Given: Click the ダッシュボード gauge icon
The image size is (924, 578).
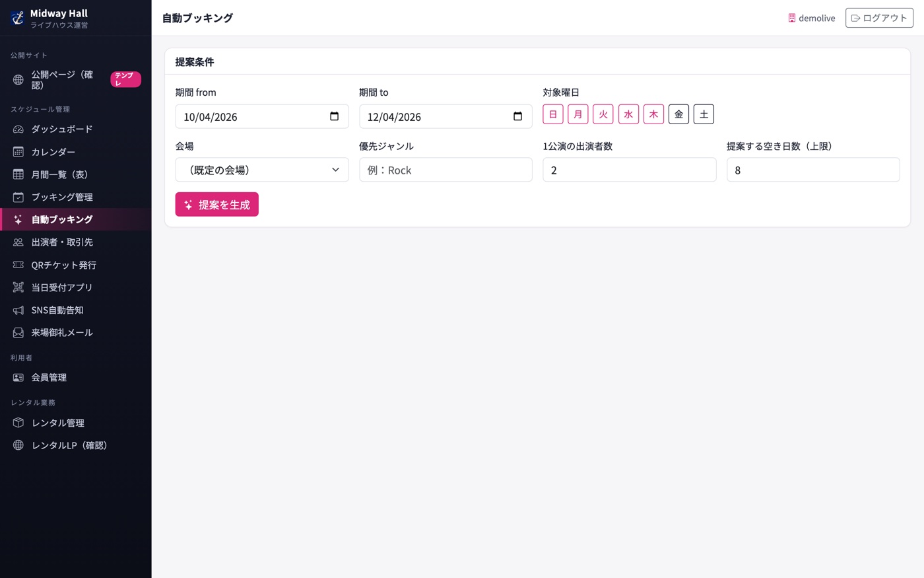Looking at the screenshot, I should pyautogui.click(x=18, y=129).
